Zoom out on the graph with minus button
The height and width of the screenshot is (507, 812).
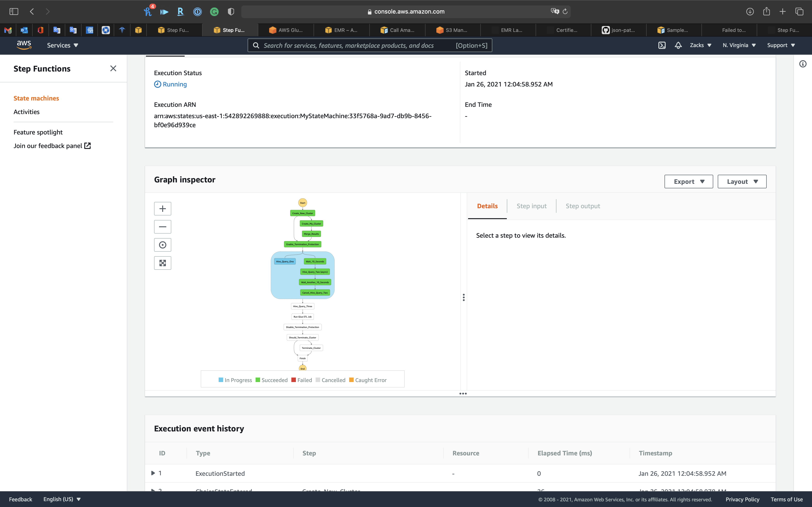click(162, 227)
